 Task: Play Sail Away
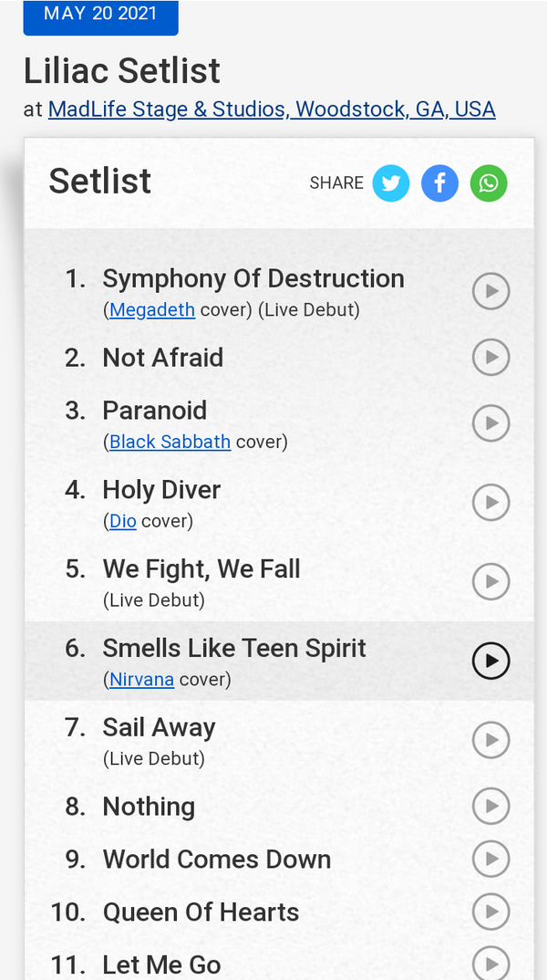[490, 739]
